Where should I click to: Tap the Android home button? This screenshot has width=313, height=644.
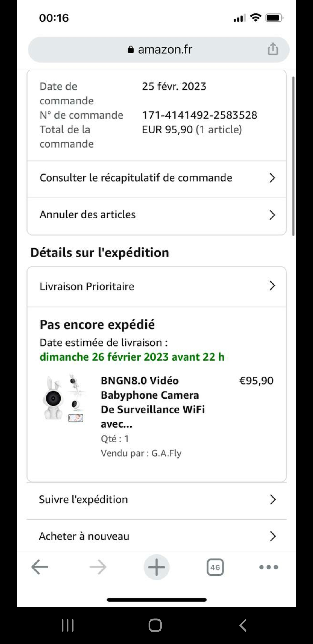[x=155, y=625]
